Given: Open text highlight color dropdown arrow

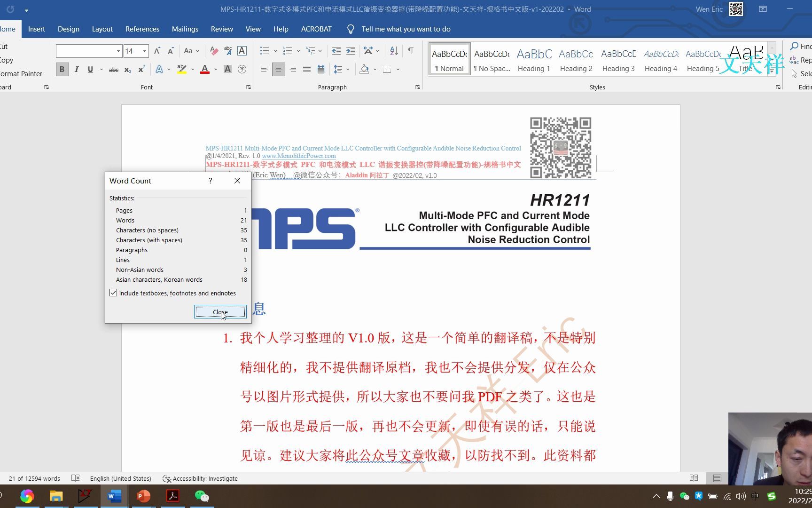Looking at the screenshot, I should pyautogui.click(x=193, y=70).
